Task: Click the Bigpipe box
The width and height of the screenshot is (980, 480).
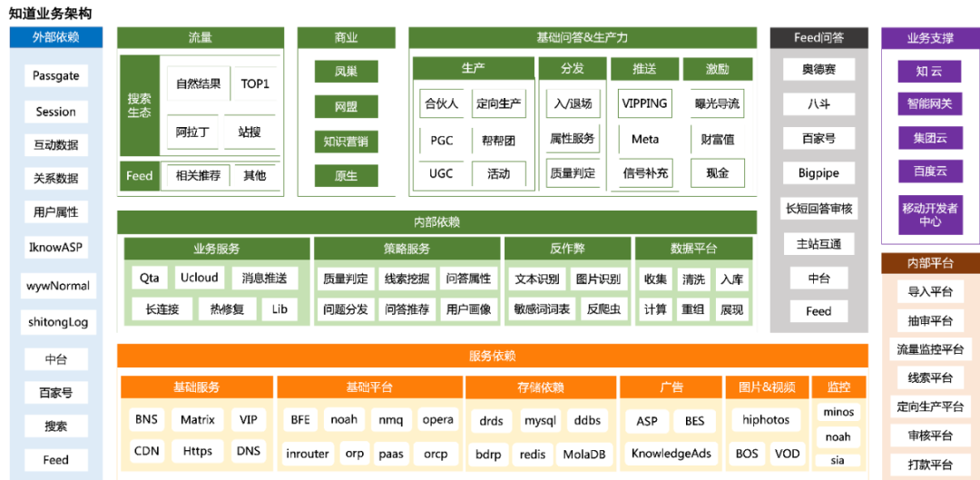Action: [x=818, y=172]
